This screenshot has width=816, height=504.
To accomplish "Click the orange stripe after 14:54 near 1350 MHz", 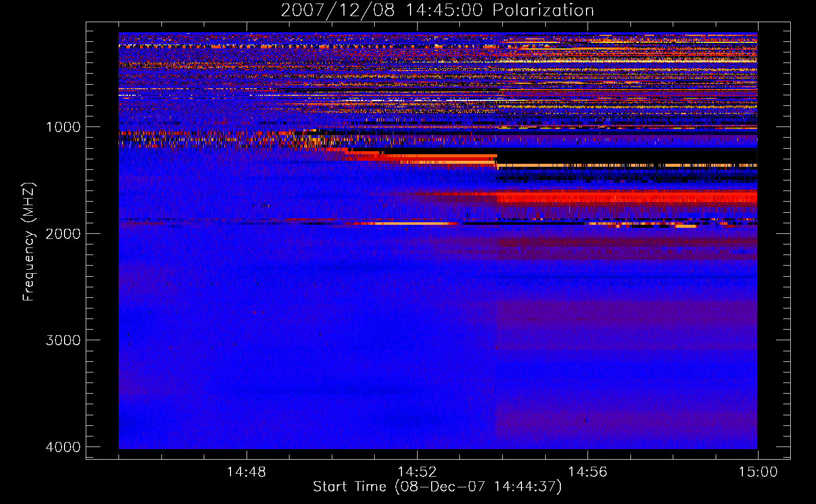I will click(627, 165).
